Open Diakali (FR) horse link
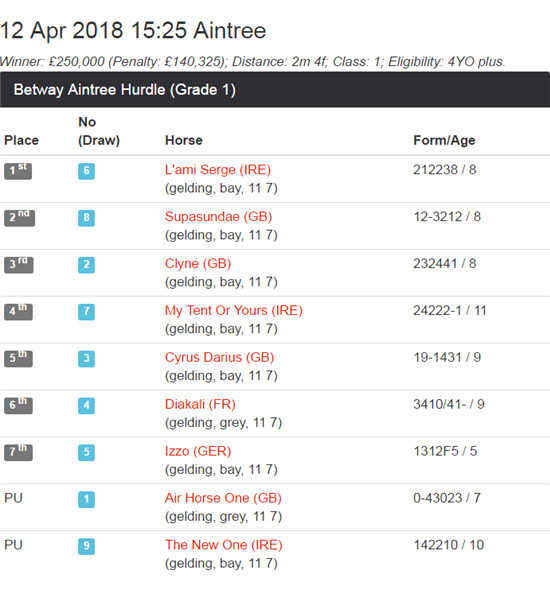Image resolution: width=550 pixels, height=593 pixels. 200,404
